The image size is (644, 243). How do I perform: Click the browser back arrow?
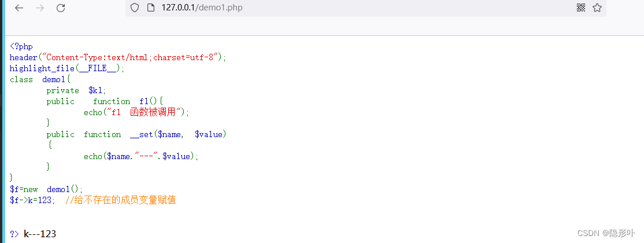[x=19, y=8]
